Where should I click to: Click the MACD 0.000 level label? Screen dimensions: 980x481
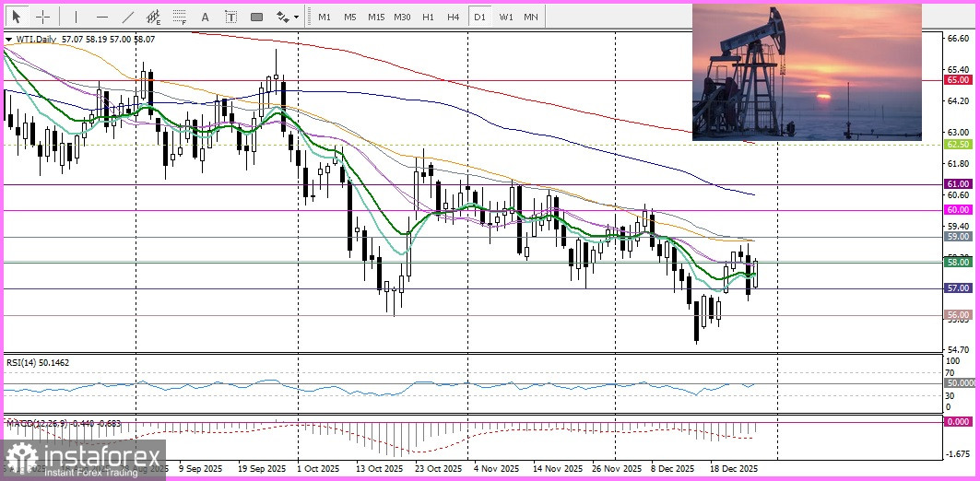pyautogui.click(x=959, y=422)
